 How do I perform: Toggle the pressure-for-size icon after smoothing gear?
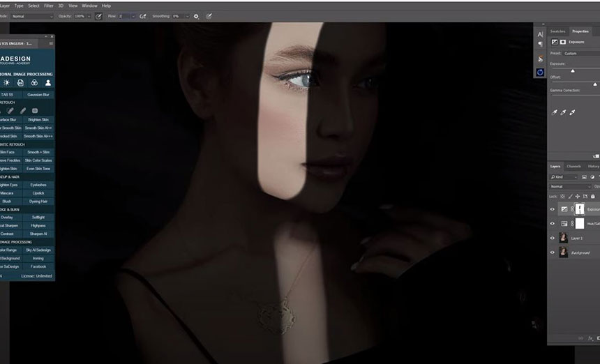[x=209, y=17]
